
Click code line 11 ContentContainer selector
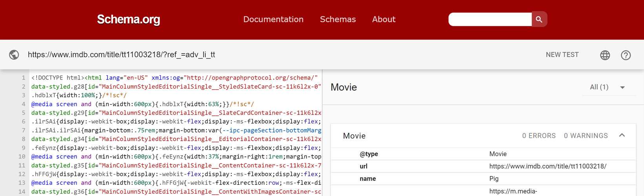(176, 165)
